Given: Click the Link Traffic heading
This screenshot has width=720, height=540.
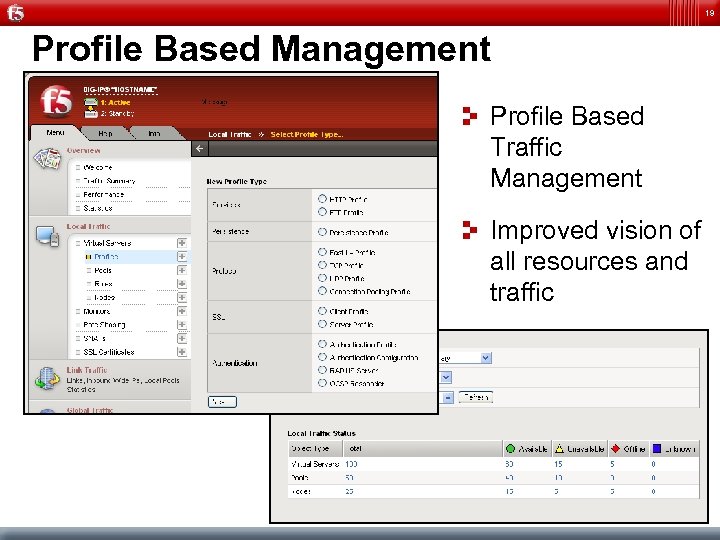Looking at the screenshot, I should 87,370.
